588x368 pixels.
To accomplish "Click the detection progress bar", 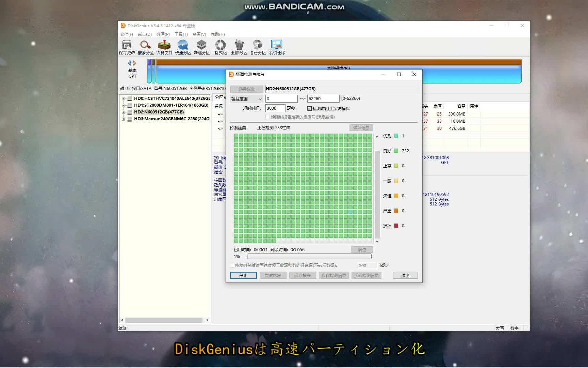I will coord(309,256).
